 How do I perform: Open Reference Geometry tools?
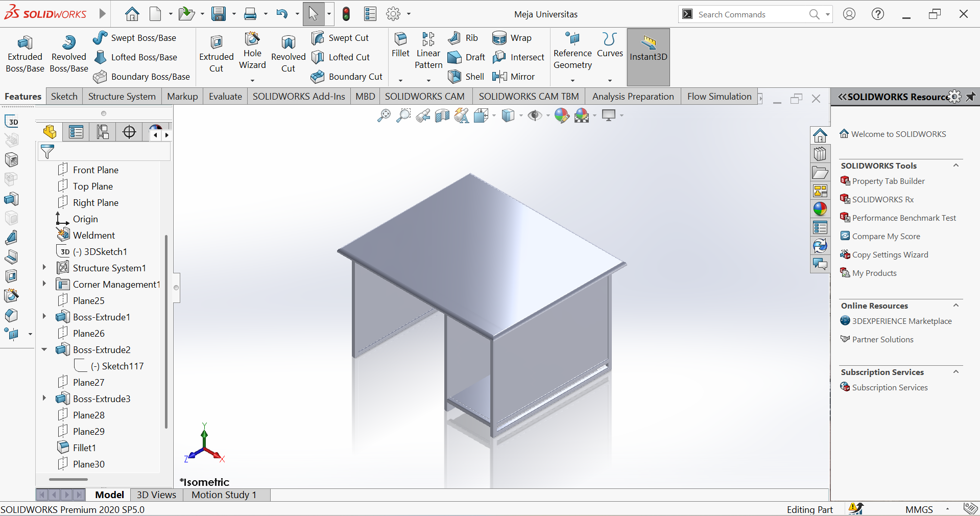pos(572,51)
